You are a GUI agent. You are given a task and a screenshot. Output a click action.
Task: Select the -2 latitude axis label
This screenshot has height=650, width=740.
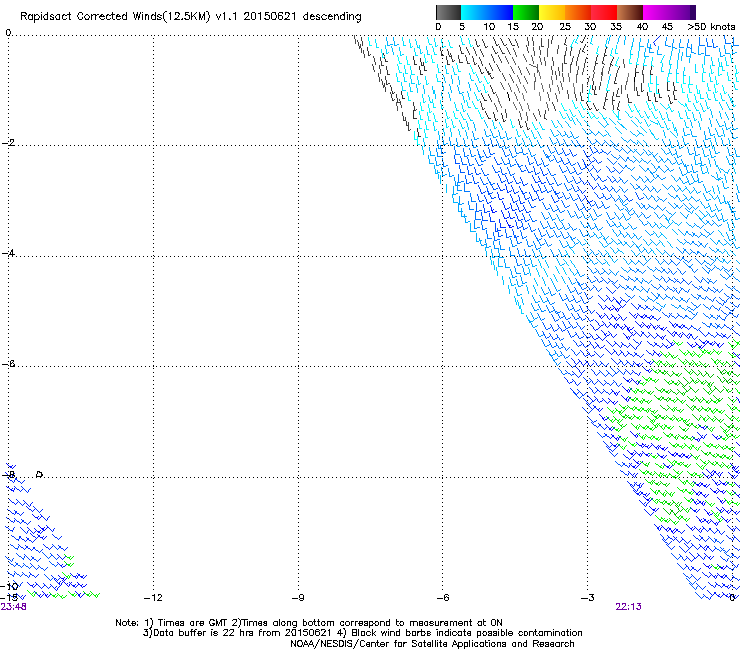8,143
